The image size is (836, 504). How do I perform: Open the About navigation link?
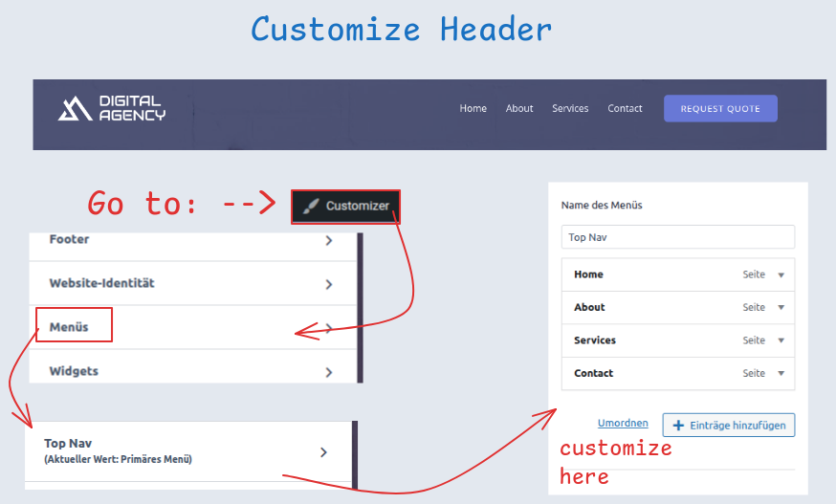519,108
